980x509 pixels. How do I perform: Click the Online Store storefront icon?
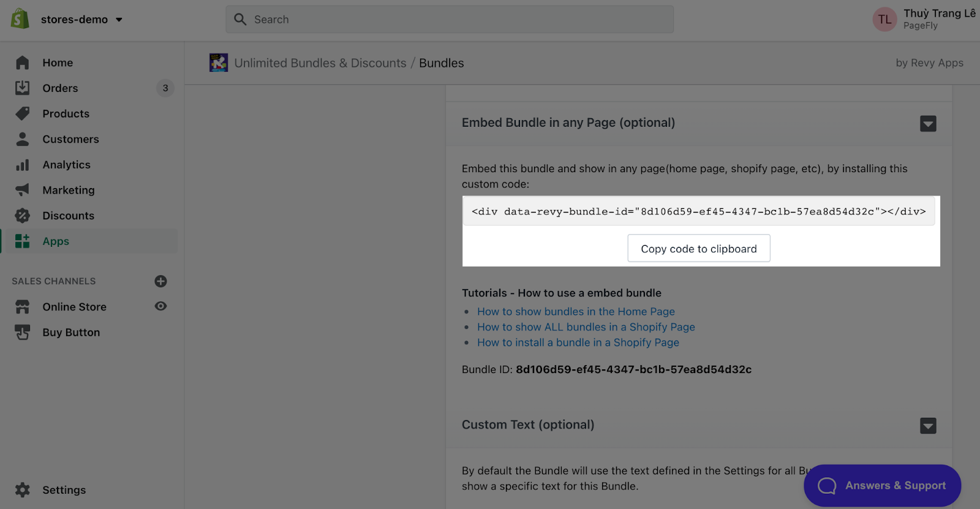click(x=23, y=307)
